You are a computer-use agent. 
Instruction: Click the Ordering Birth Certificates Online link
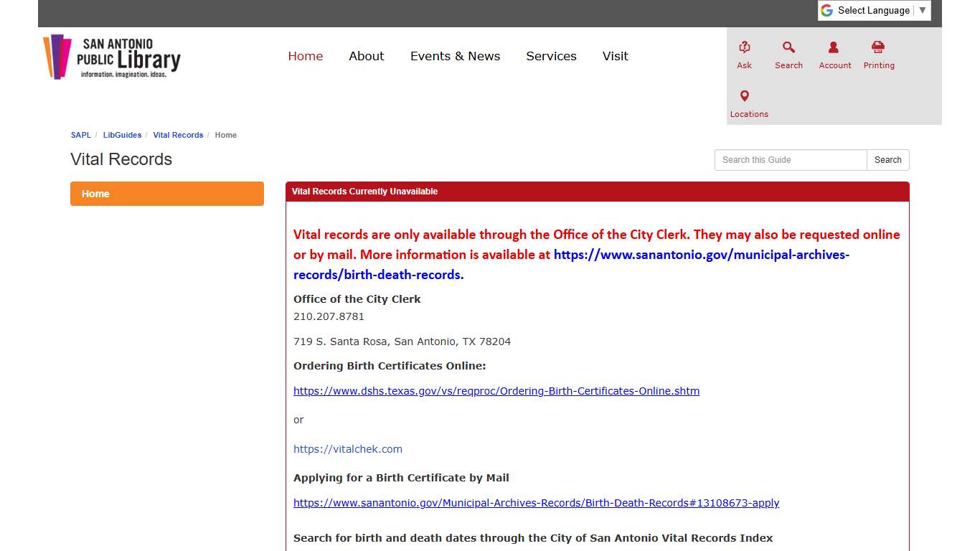coord(496,391)
